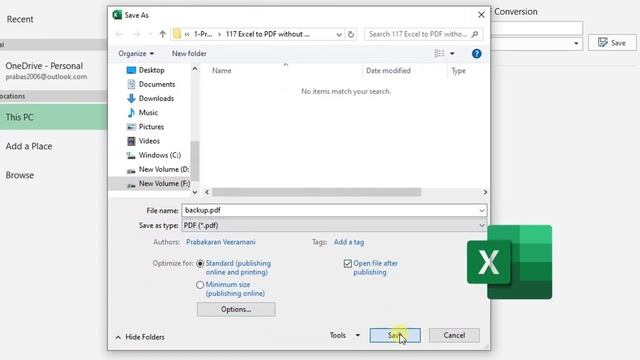Click the folder tree vertical scrollbar
Screen dimensions: 640x360
click(x=195, y=161)
